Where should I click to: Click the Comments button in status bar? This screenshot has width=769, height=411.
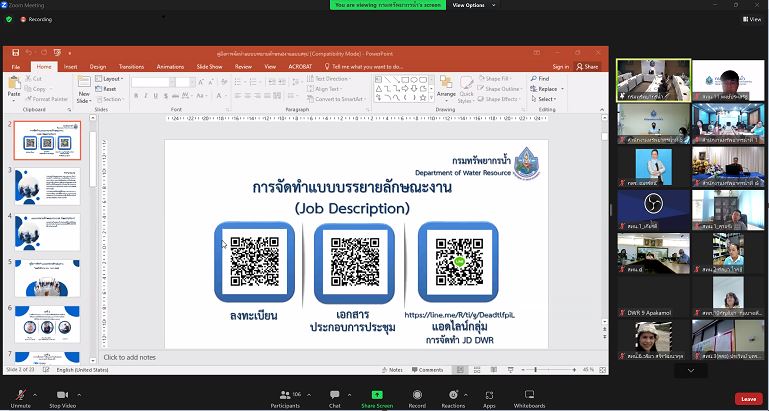pos(428,370)
